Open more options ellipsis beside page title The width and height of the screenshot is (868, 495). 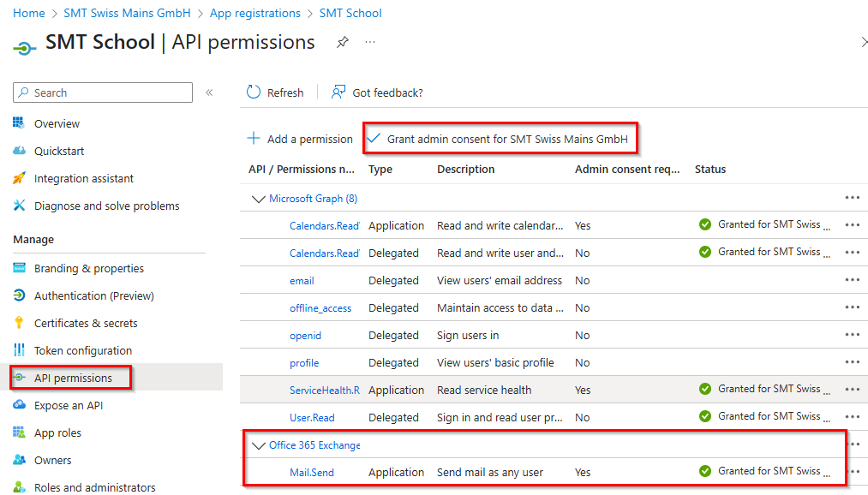(370, 42)
